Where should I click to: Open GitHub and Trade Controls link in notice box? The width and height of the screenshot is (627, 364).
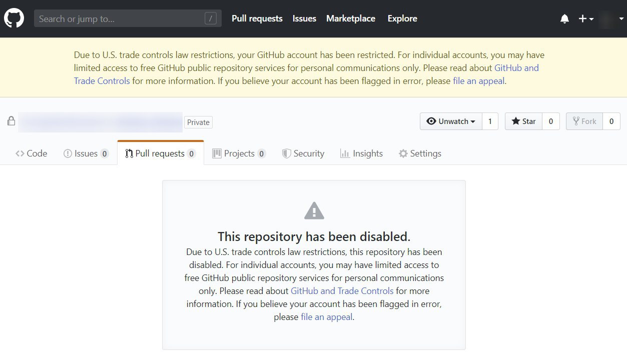tap(342, 290)
